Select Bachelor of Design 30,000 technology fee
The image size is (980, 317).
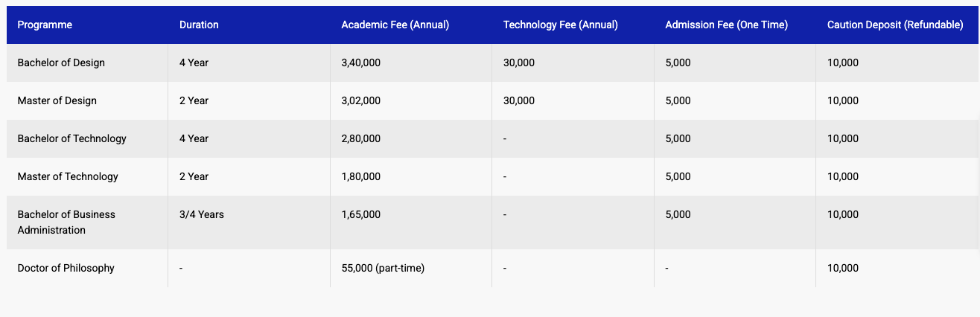click(x=519, y=63)
